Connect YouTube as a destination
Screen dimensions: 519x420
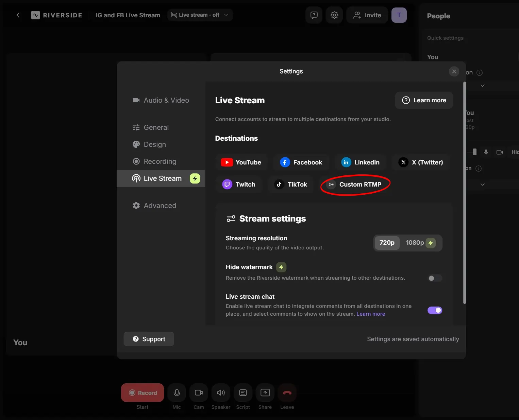point(241,162)
